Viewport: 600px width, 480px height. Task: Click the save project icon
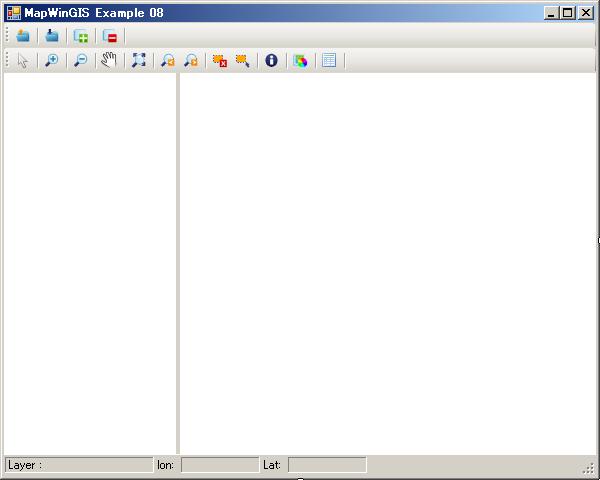click(x=52, y=36)
